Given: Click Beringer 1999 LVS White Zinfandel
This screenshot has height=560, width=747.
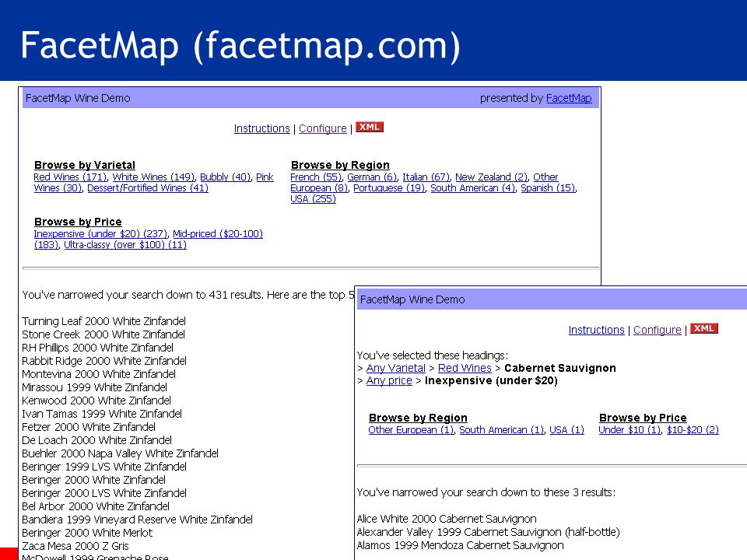Looking at the screenshot, I should [104, 467].
